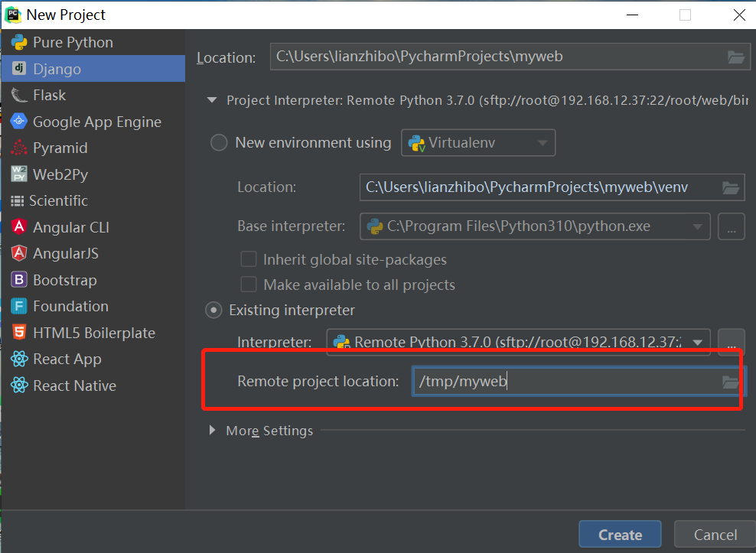Enable Inherit global site-packages
756x553 pixels.
pos(249,259)
